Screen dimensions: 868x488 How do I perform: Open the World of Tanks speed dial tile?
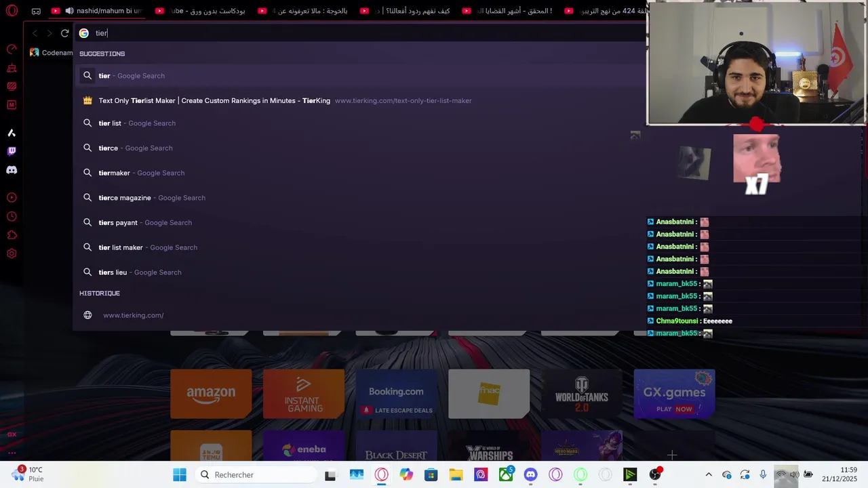coord(582,394)
